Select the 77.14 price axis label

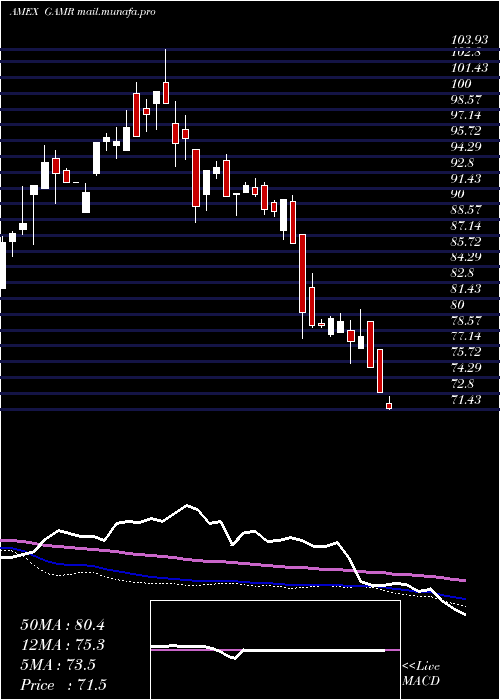point(467,336)
